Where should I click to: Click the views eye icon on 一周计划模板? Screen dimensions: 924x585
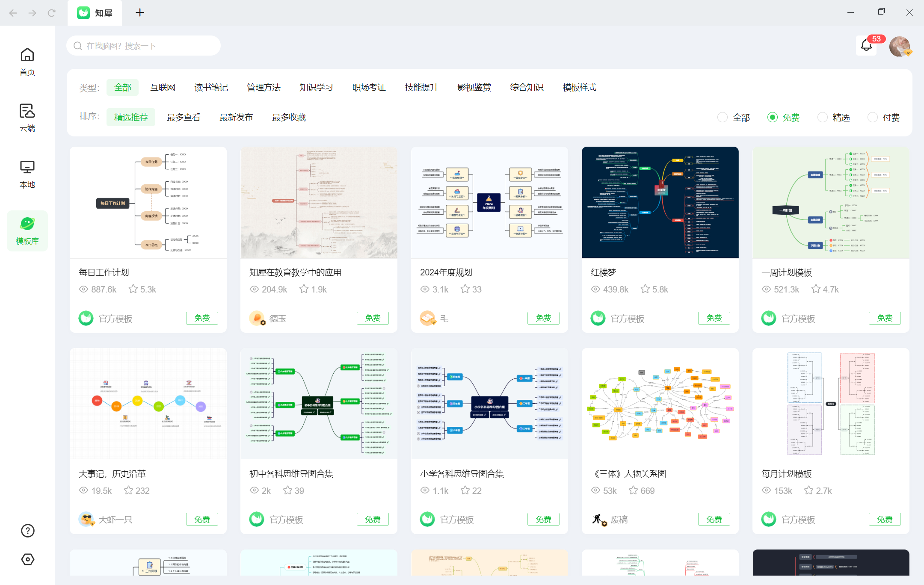766,289
